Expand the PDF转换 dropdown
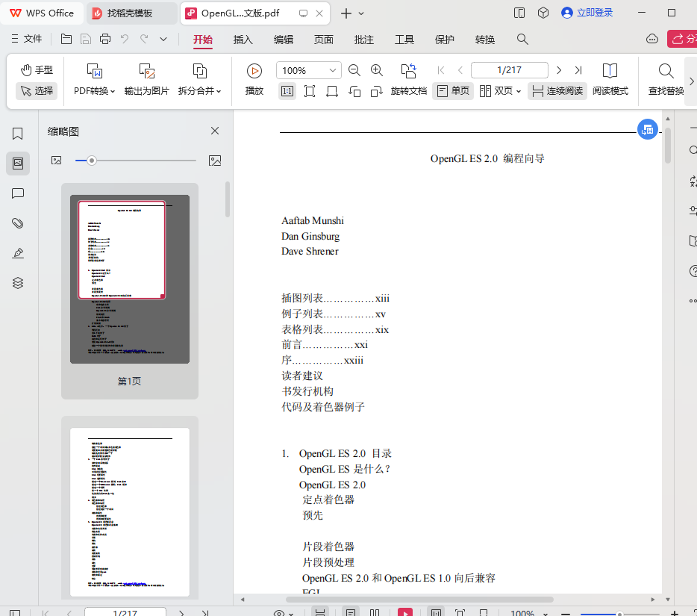This screenshot has height=616, width=697. click(95, 91)
